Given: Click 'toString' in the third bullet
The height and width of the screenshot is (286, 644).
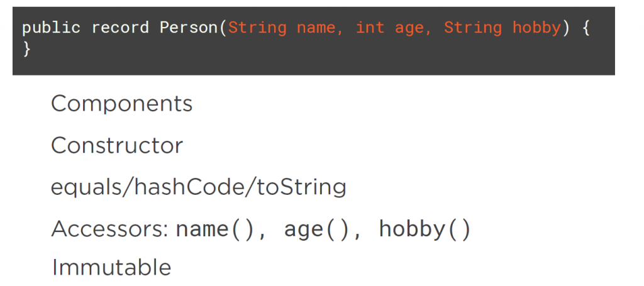Looking at the screenshot, I should pos(302,187).
